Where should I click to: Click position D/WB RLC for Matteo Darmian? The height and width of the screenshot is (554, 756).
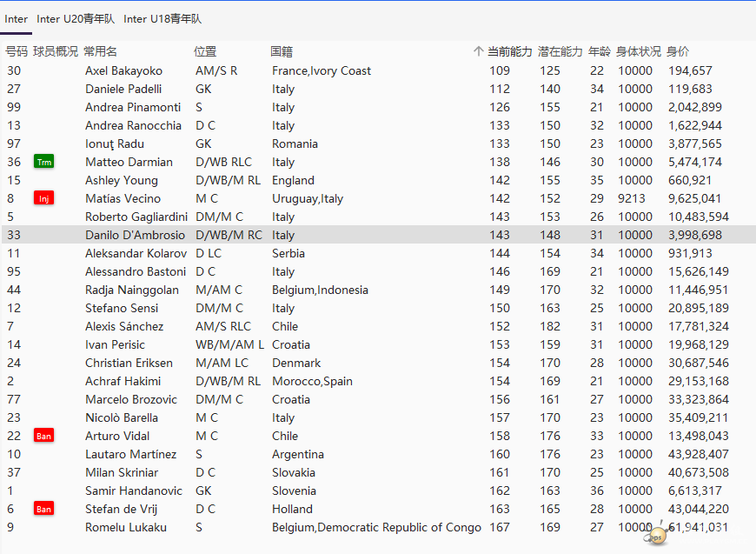tap(223, 162)
